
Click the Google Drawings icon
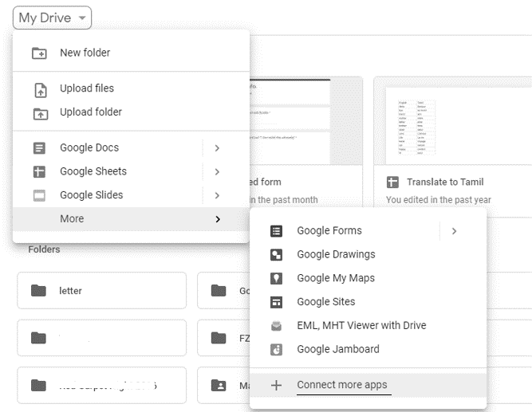pos(276,255)
